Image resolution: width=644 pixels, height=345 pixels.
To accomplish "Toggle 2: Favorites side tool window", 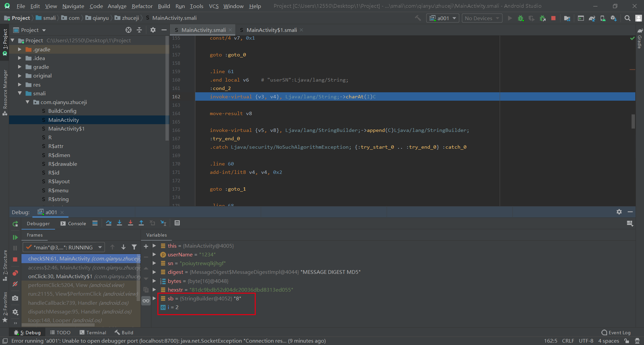I will [x=5, y=307].
